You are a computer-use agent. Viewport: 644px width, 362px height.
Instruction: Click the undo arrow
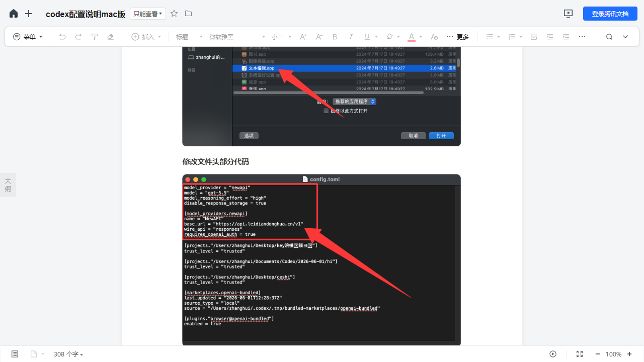tap(62, 37)
